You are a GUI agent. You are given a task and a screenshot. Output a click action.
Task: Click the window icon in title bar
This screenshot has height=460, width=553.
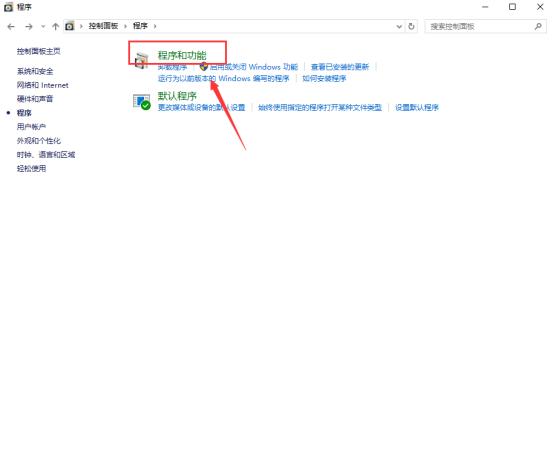coord(8,7)
